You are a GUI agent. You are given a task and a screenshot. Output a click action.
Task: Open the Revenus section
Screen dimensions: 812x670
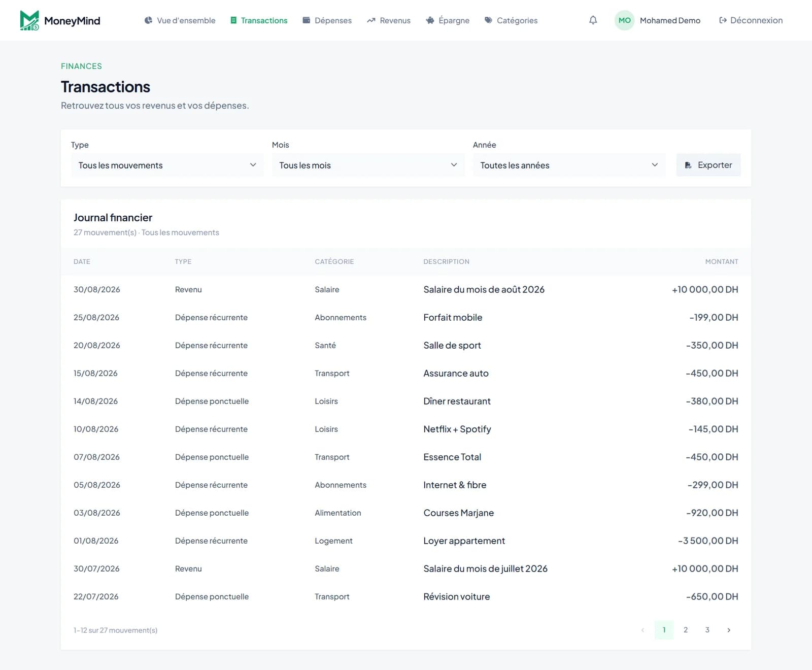pos(388,20)
